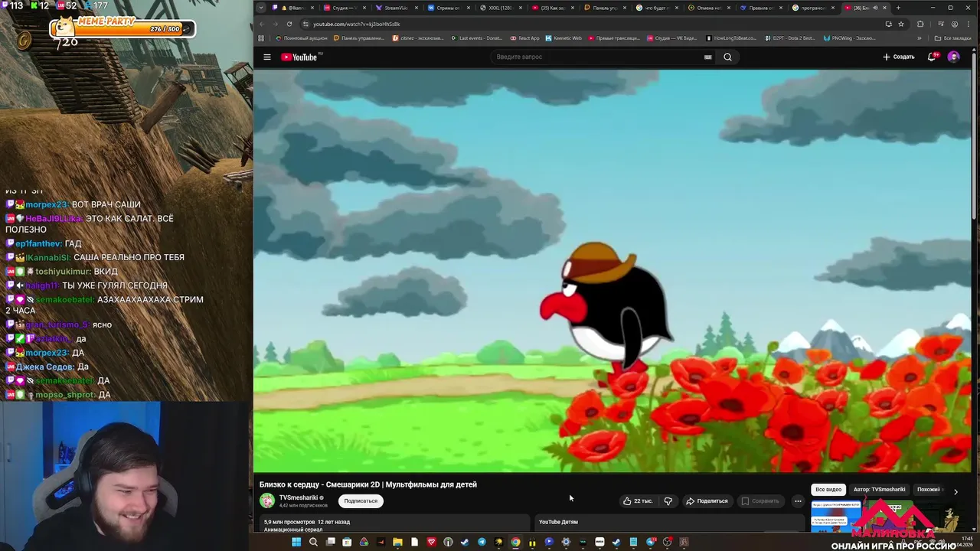Click the Создать create button
Viewport: 980px width, 551px height.
pyautogui.click(x=899, y=57)
